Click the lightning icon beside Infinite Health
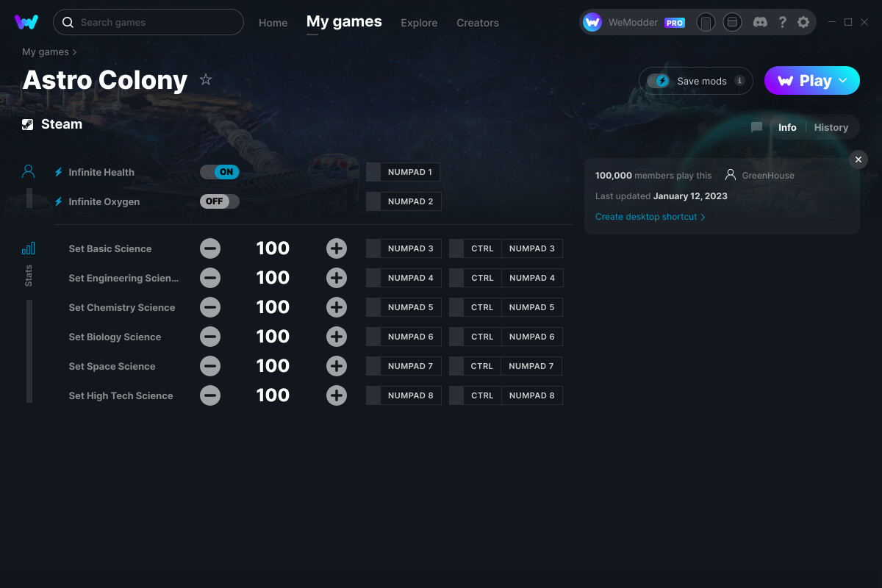The height and width of the screenshot is (588, 882). coord(58,172)
